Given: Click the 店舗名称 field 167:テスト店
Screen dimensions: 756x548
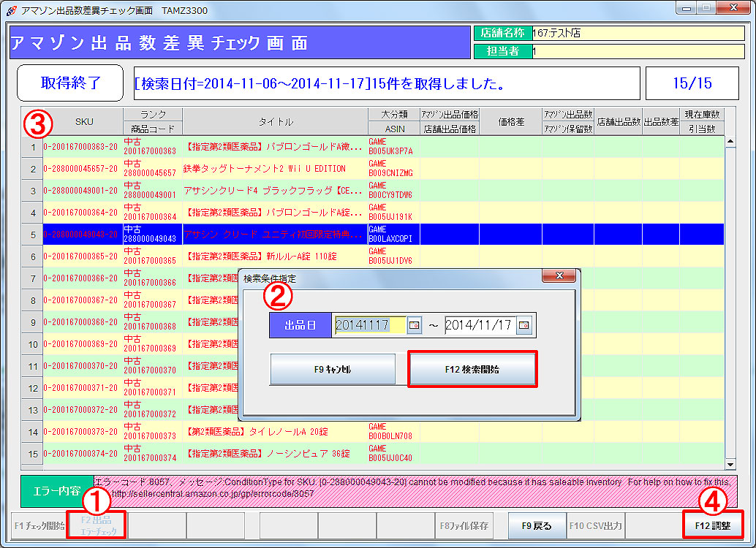Looking at the screenshot, I should 638,34.
